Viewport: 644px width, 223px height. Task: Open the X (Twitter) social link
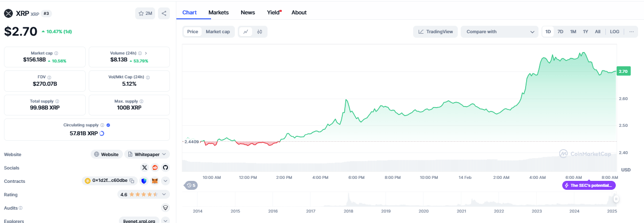pyautogui.click(x=145, y=168)
